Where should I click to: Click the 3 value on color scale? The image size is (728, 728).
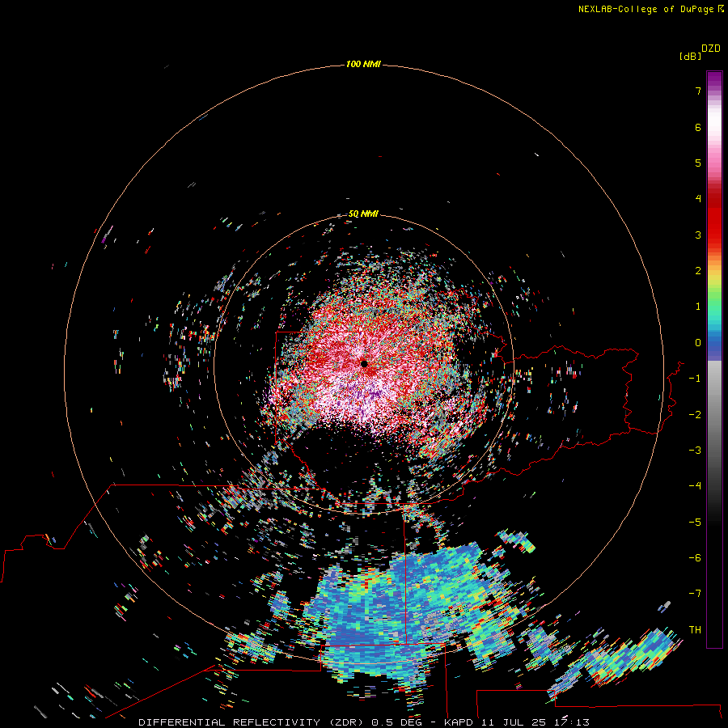pos(698,235)
